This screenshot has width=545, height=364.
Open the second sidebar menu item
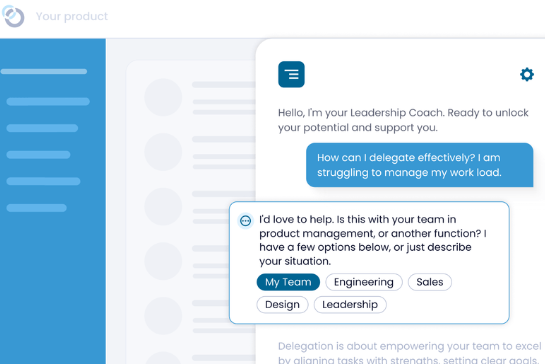pyautogui.click(x=42, y=128)
